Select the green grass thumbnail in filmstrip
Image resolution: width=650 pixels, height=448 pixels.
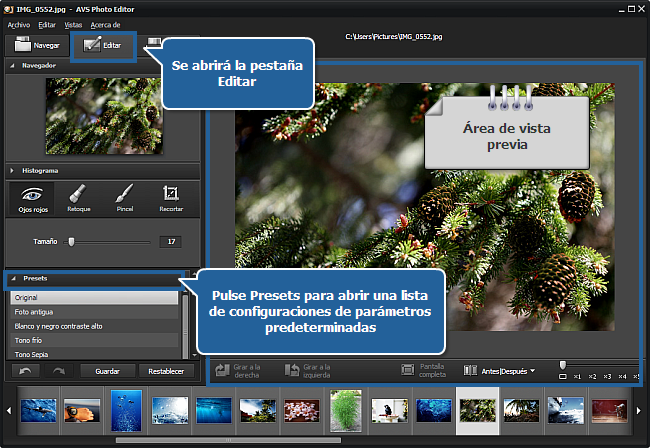[x=345, y=410]
